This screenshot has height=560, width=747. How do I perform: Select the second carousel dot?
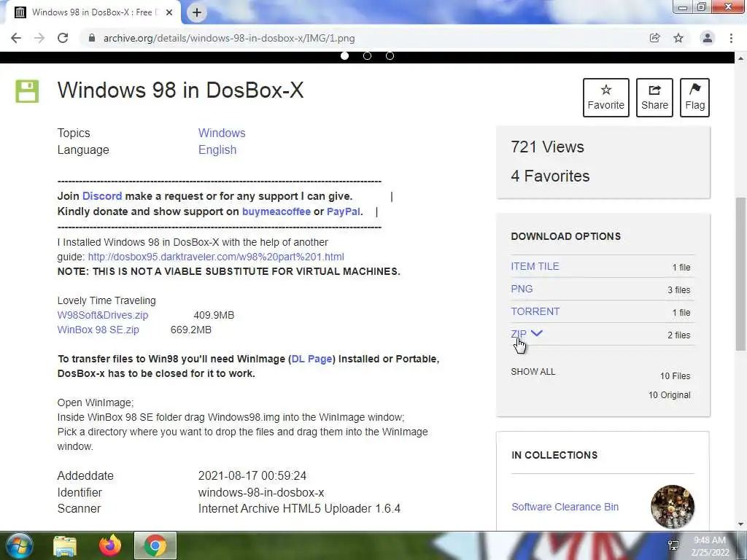point(368,55)
